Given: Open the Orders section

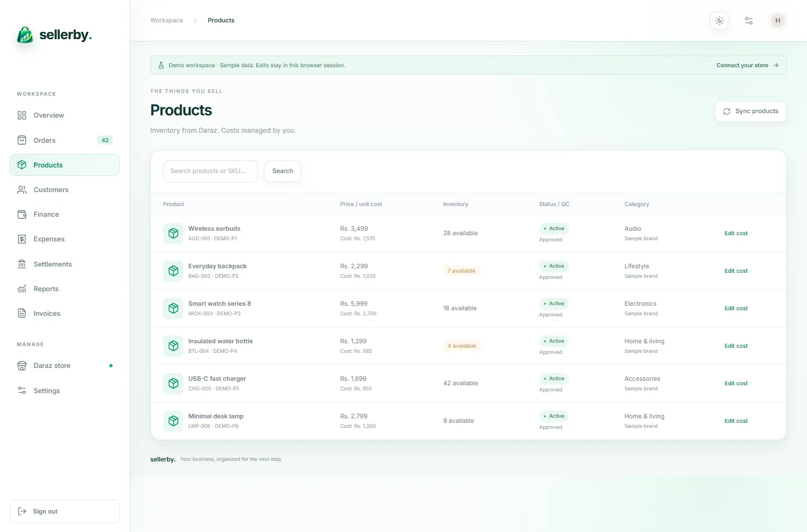Looking at the screenshot, I should pos(64,140).
